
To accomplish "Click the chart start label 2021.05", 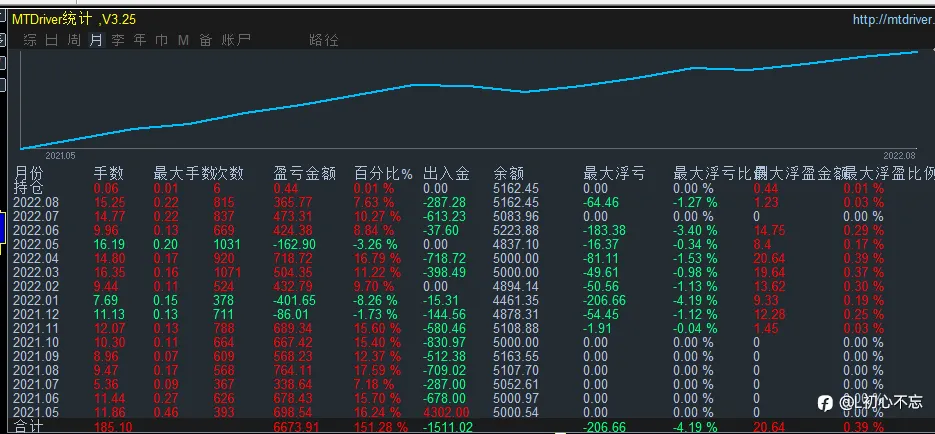I will click(60, 156).
